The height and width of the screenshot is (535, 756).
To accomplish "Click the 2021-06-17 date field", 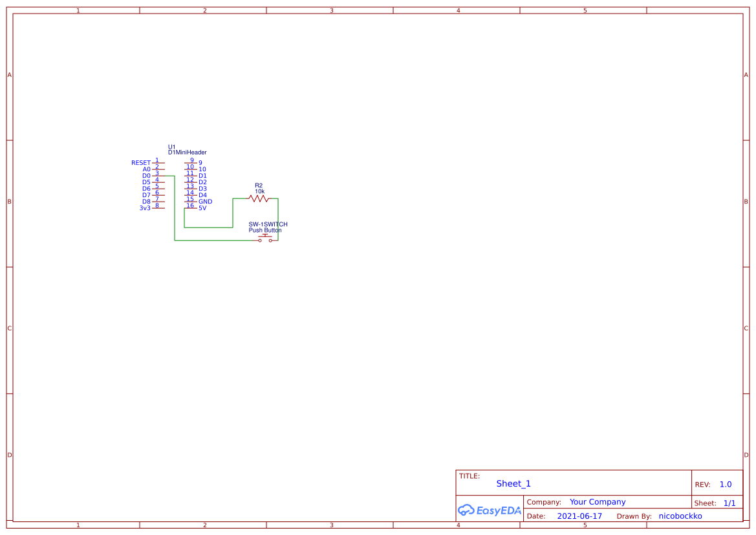I will tap(579, 516).
